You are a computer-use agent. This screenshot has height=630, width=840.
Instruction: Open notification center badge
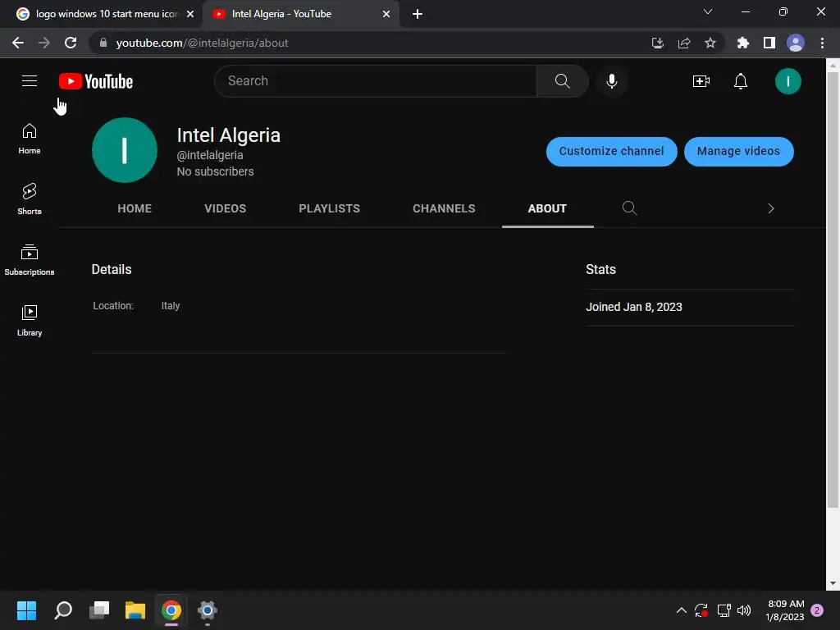817,610
